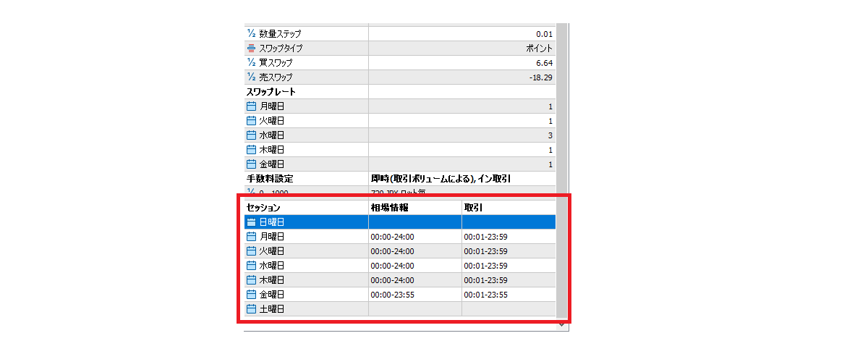Click 00:00-24:00 quote time for session 木曜日
Viewport: 868px width, 362px height.
392,279
